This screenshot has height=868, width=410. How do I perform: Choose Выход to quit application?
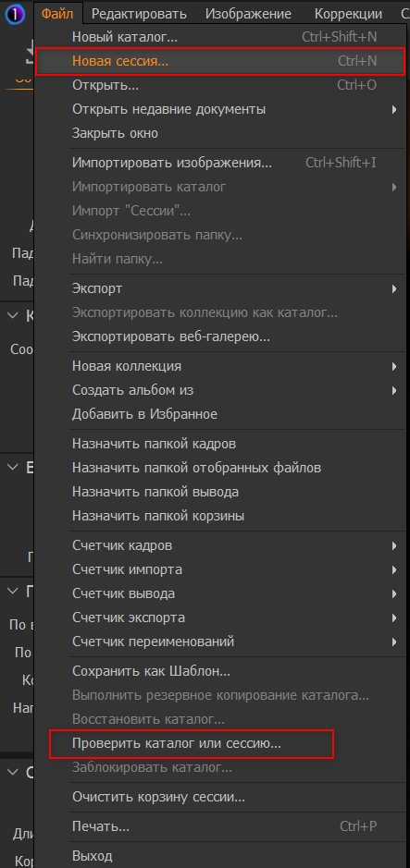click(x=219, y=856)
